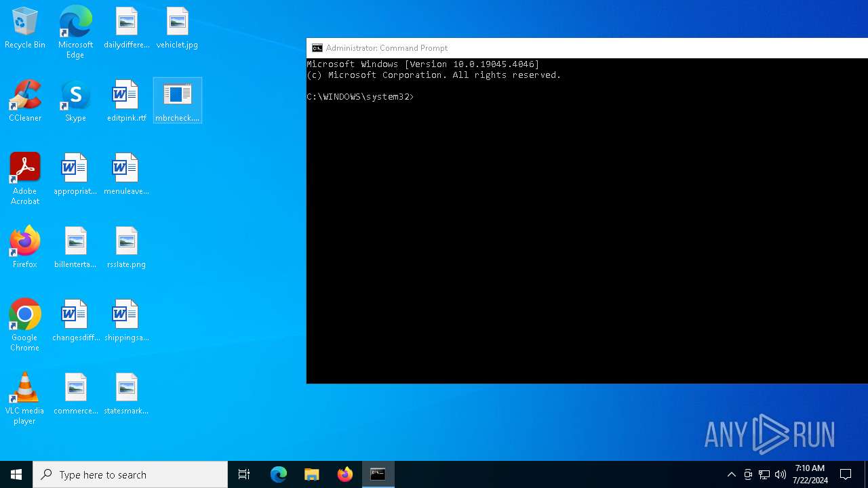Select the appropriat... Word document
This screenshot has width=868, height=488.
click(x=75, y=175)
